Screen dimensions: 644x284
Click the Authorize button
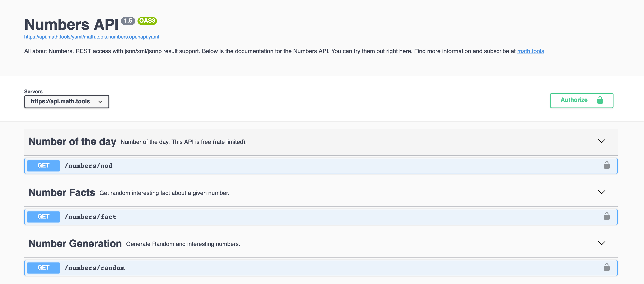[581, 100]
